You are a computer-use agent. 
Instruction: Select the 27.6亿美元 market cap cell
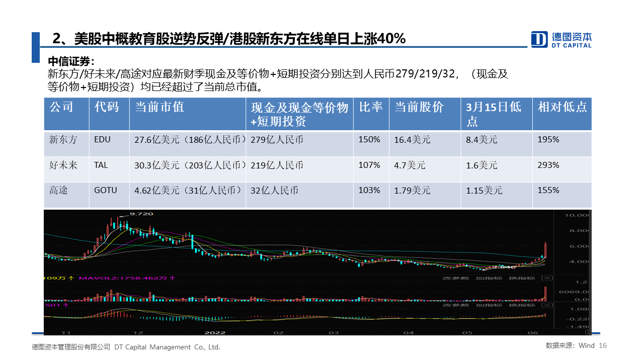(188, 143)
